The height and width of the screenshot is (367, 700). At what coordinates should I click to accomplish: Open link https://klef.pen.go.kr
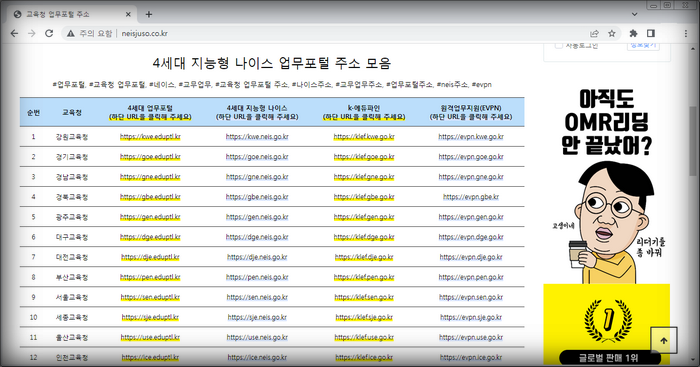364,277
